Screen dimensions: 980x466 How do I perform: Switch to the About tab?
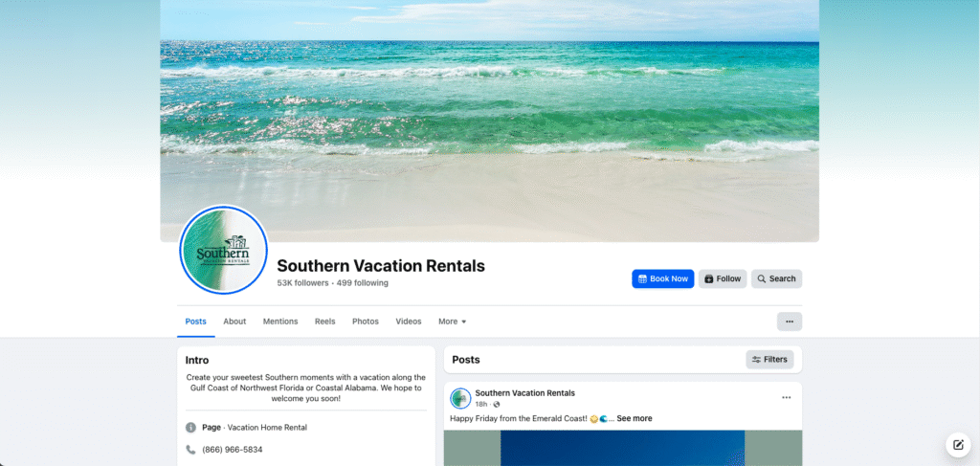click(x=234, y=322)
